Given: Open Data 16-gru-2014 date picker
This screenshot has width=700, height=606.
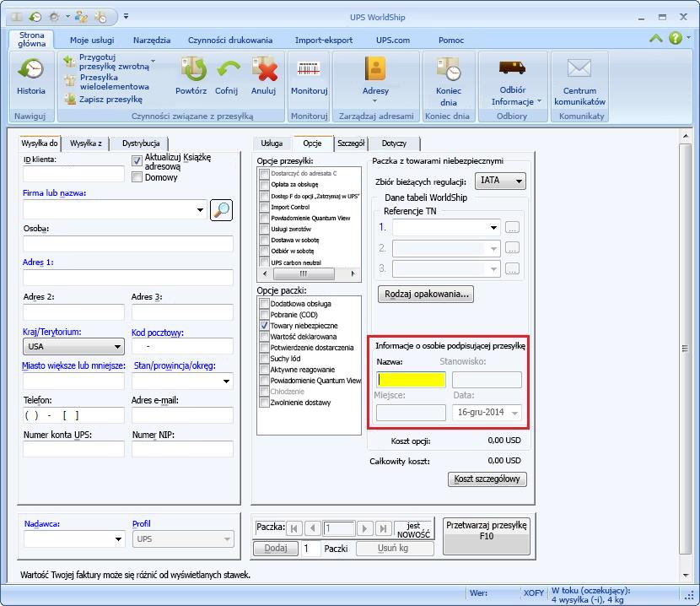Looking at the screenshot, I should (514, 413).
